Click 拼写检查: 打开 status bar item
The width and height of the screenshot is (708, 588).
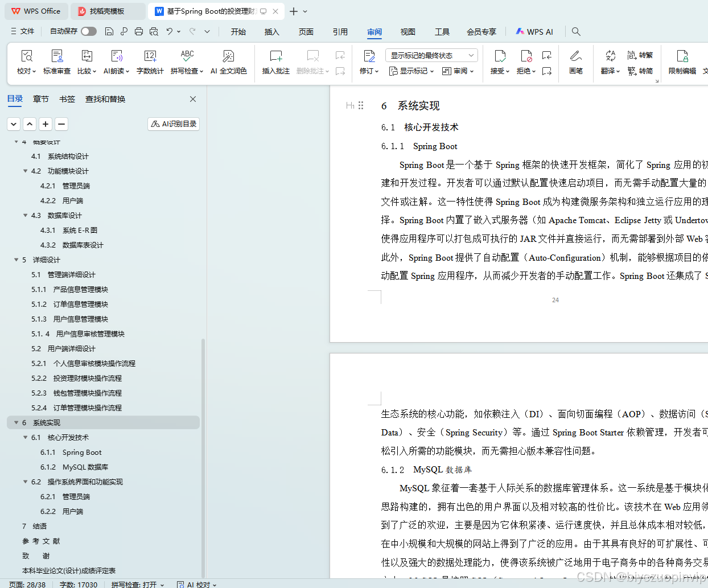pos(138,584)
